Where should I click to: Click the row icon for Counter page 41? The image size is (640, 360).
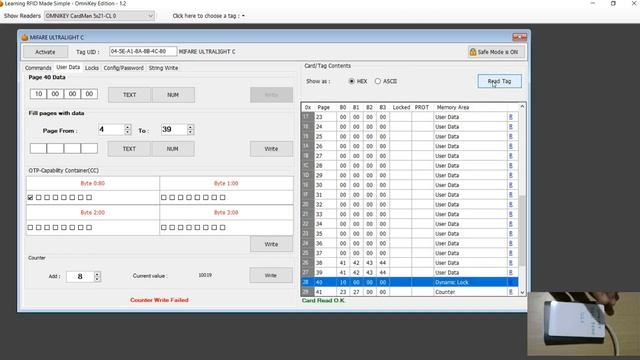pos(511,292)
